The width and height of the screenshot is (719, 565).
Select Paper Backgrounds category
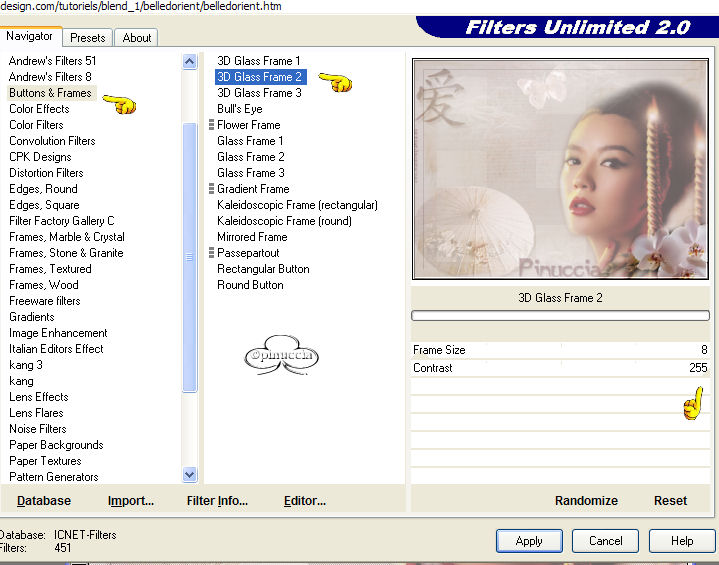56,445
